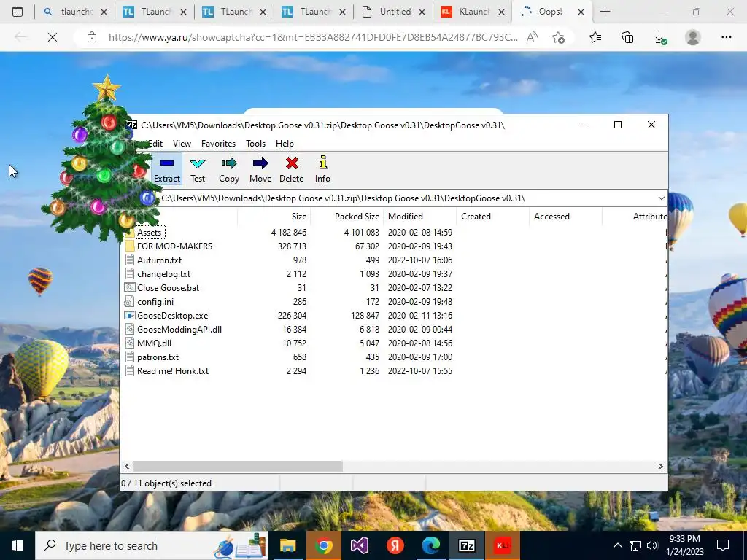Image resolution: width=747 pixels, height=560 pixels.
Task: Sort files by Accessed column
Action: coord(551,216)
